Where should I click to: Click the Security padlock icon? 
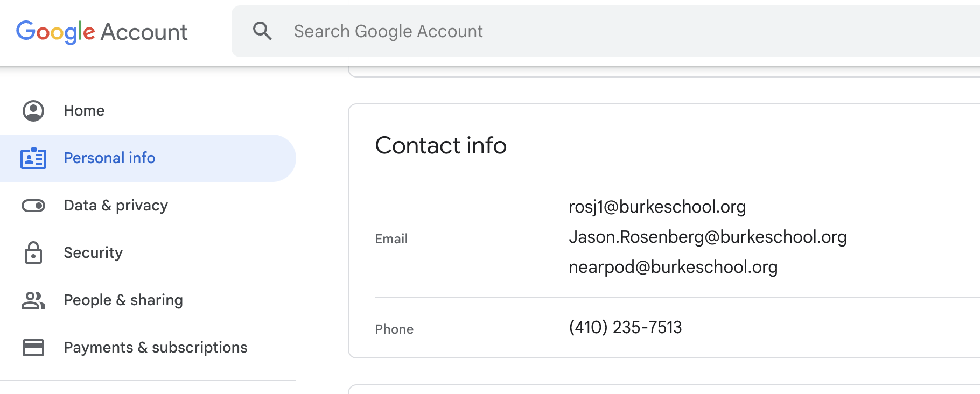33,252
